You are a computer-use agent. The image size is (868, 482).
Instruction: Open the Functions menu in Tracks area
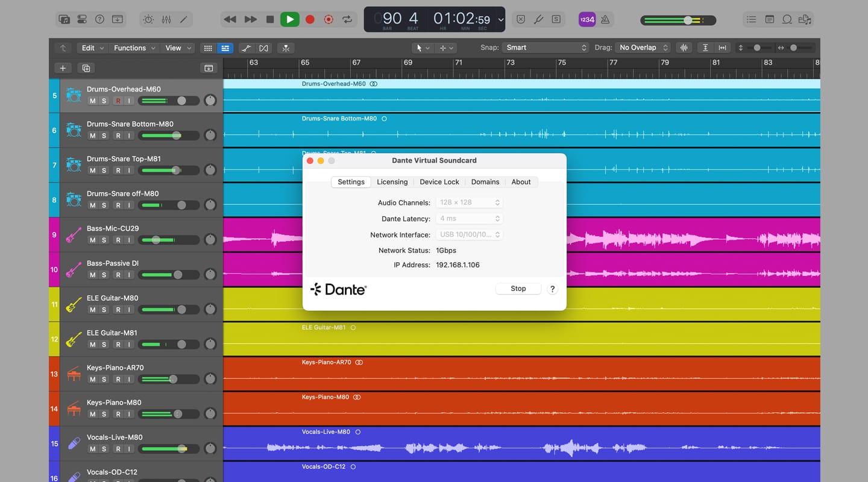(135, 48)
